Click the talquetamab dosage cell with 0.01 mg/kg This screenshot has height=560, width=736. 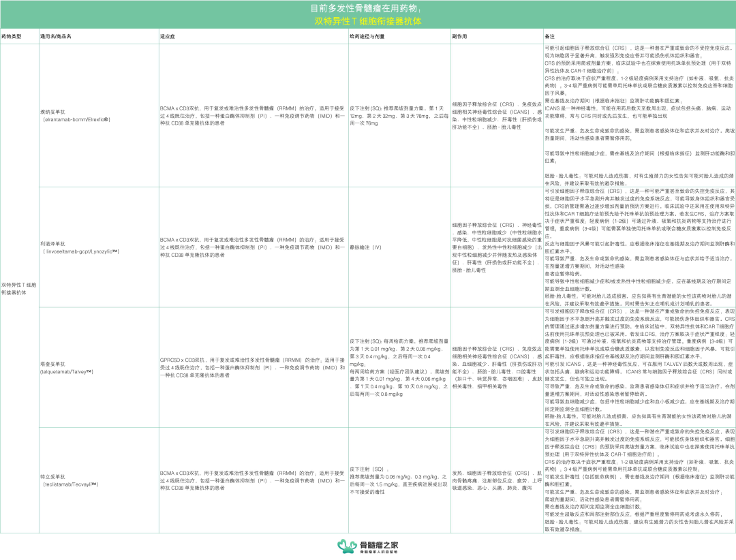click(399, 368)
